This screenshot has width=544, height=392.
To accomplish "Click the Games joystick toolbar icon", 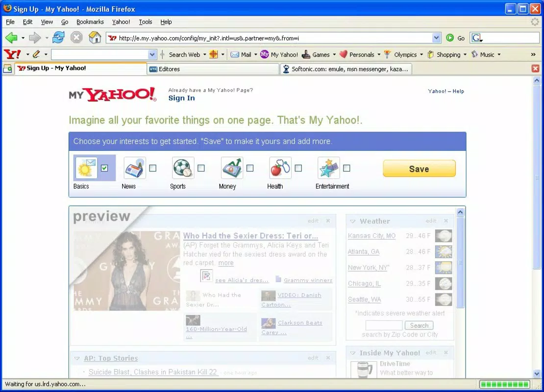I will click(306, 54).
